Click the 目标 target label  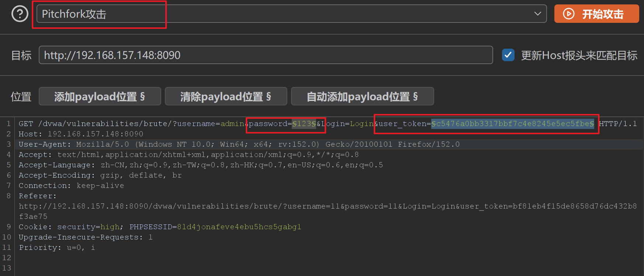tap(21, 55)
